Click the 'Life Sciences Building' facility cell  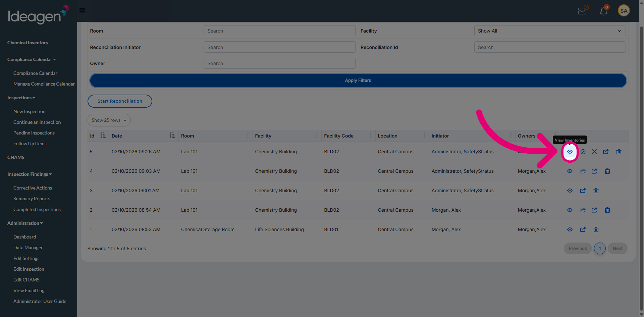pos(279,229)
